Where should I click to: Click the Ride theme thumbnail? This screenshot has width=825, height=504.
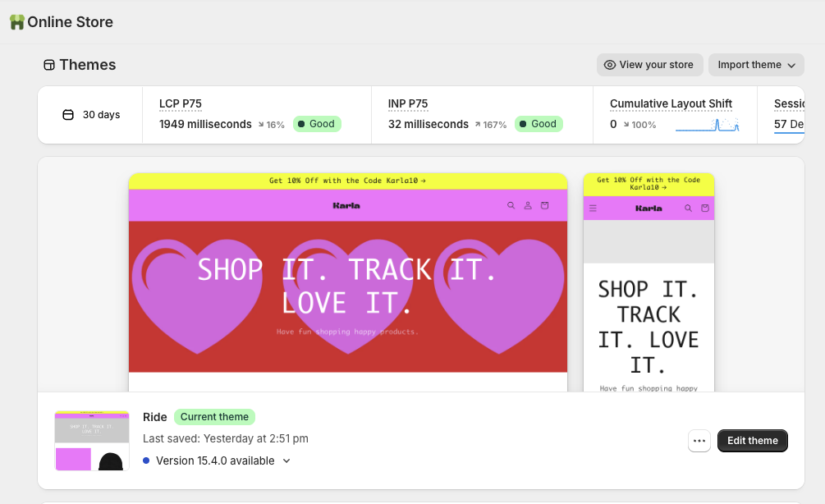tap(92, 441)
